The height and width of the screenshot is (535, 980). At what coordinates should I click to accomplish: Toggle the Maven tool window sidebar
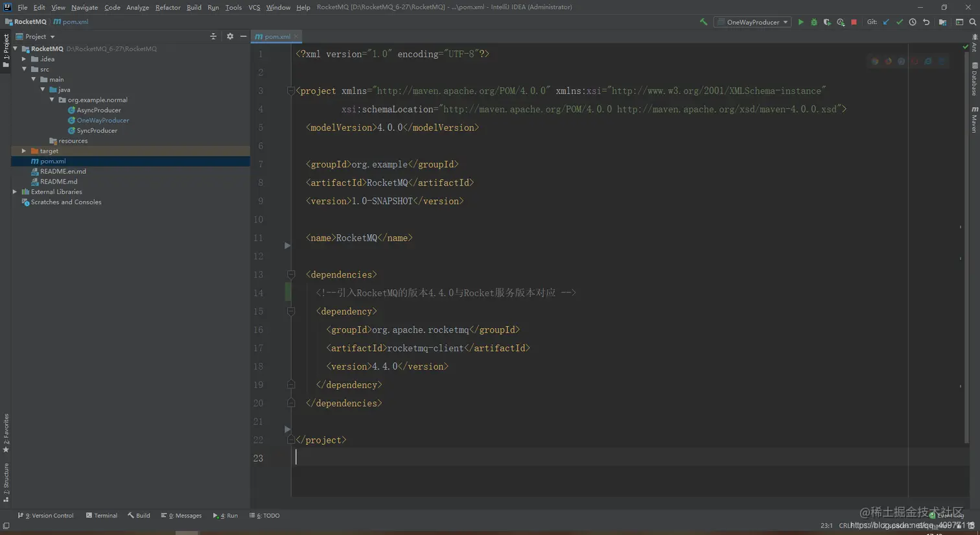[x=974, y=120]
